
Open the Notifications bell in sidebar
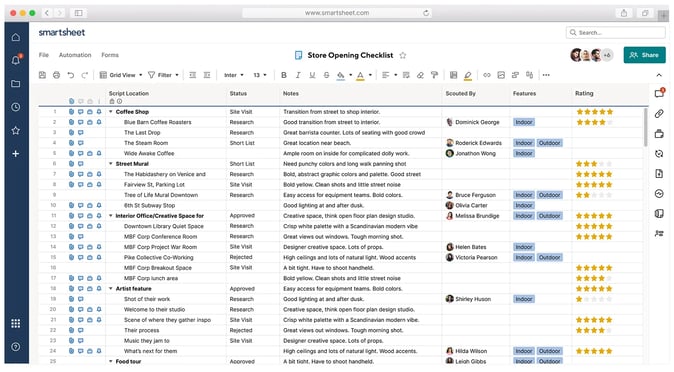[16, 60]
